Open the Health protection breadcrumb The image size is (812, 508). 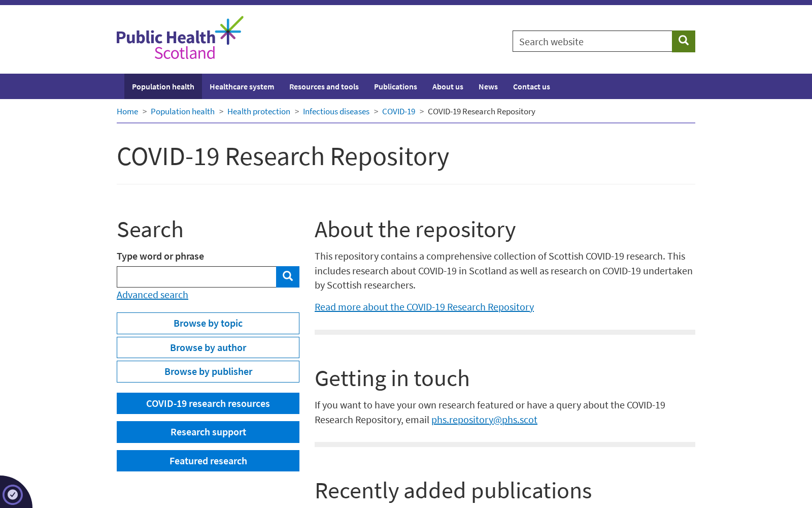(x=259, y=111)
